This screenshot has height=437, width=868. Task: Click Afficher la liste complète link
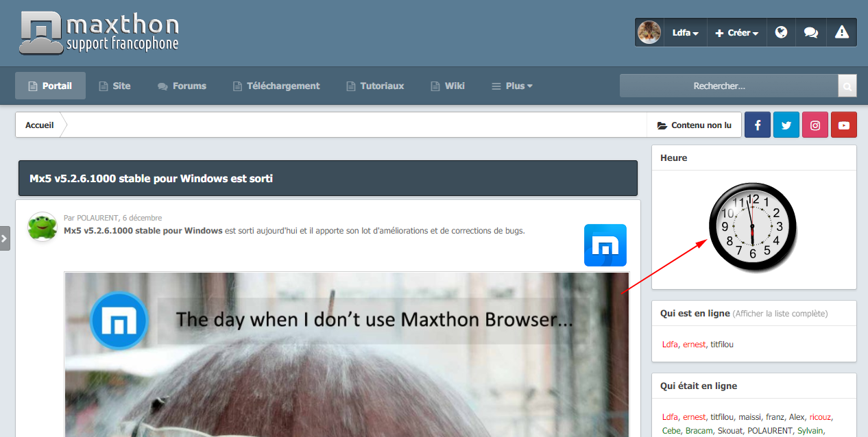[x=780, y=314]
